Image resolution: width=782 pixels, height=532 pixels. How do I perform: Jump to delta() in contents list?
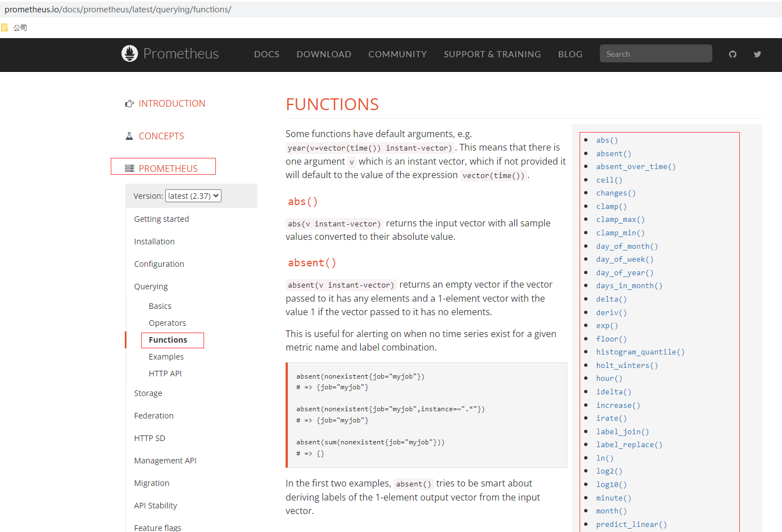click(x=612, y=299)
